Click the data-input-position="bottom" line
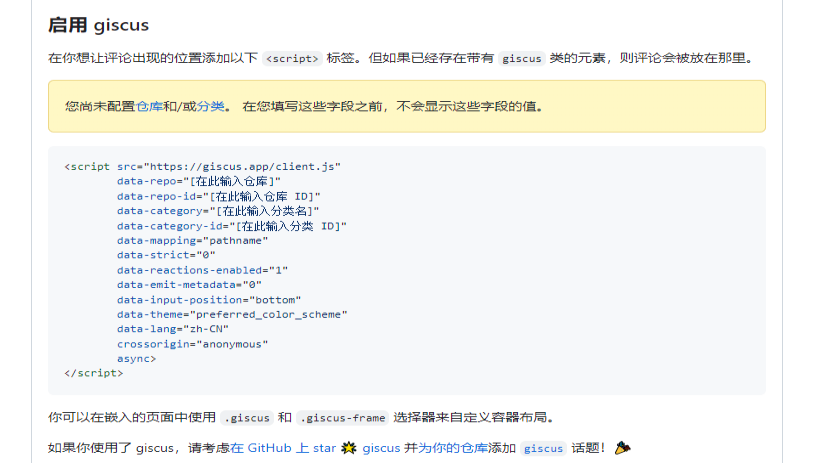Screen dimensions: 823x463 point(209,300)
